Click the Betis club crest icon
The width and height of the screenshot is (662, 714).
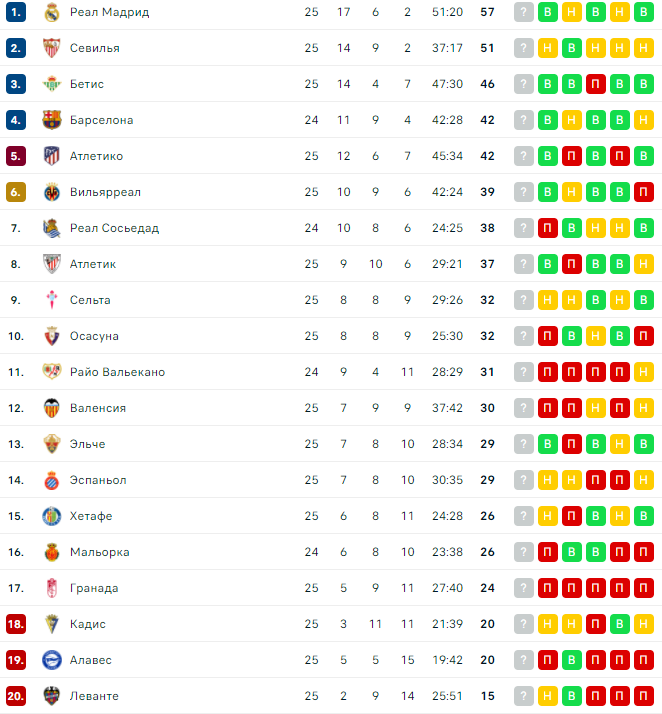click(x=52, y=84)
